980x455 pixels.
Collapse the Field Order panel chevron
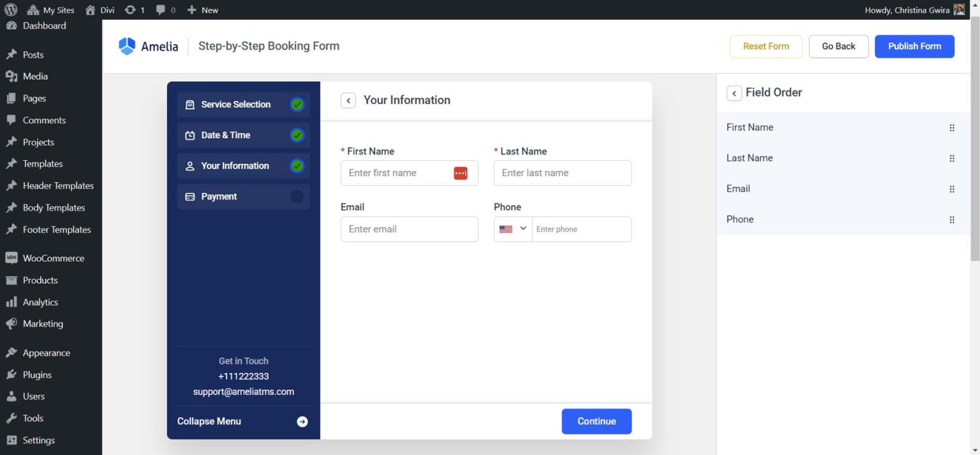tap(734, 93)
